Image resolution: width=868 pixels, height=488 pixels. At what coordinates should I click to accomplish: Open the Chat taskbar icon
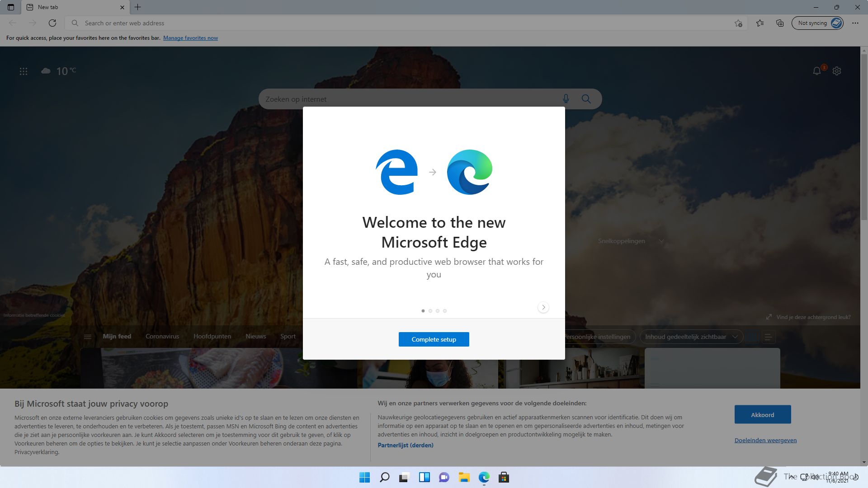click(x=444, y=477)
